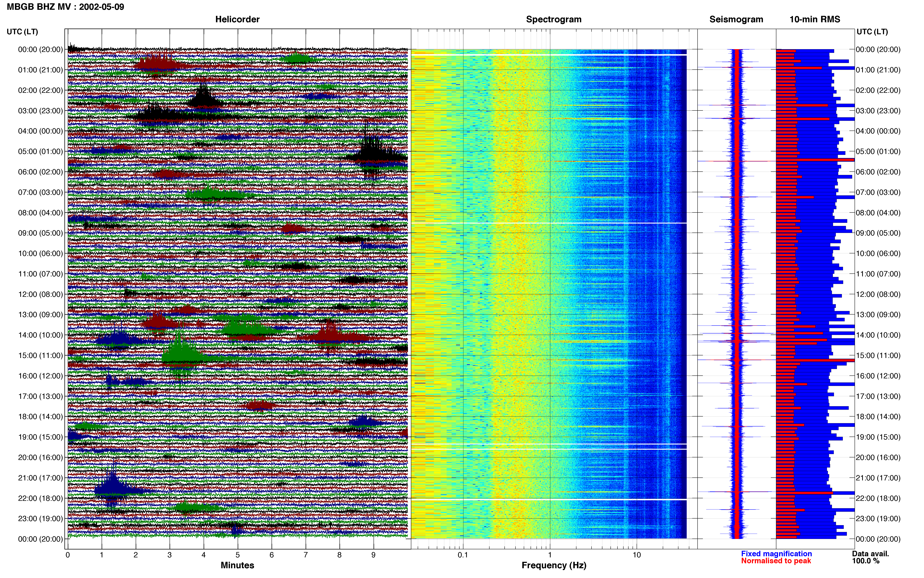
Task: Click Helicorder time label '09:00 (05:00)'
Action: pyautogui.click(x=41, y=233)
